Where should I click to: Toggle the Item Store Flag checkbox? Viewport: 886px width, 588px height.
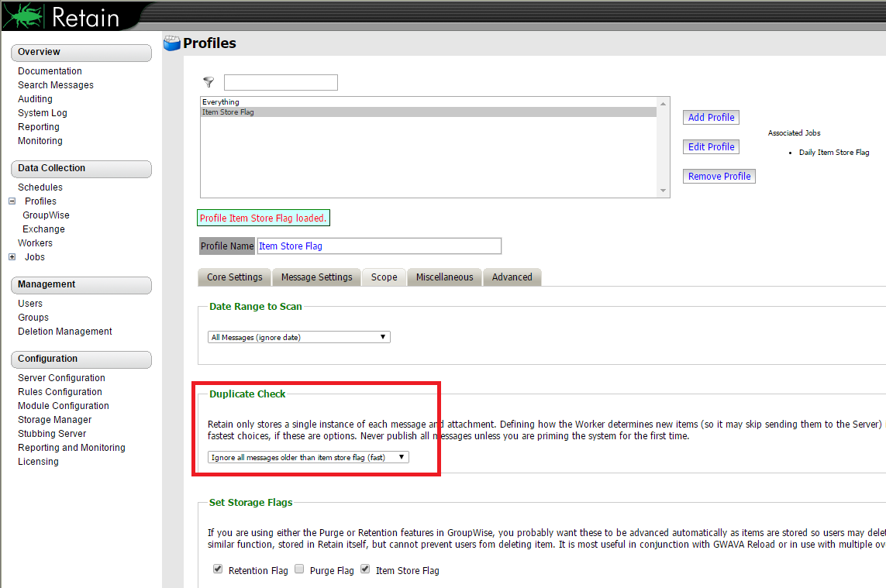click(x=364, y=569)
